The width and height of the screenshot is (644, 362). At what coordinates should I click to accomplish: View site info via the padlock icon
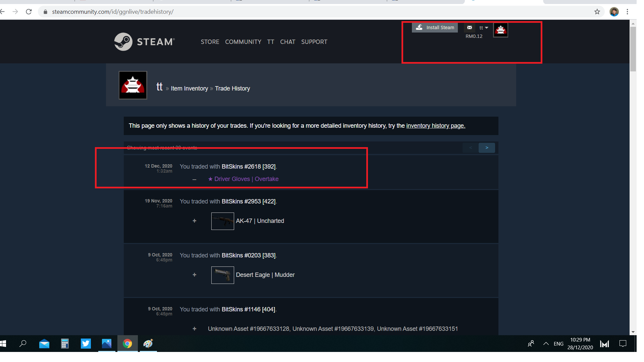45,12
